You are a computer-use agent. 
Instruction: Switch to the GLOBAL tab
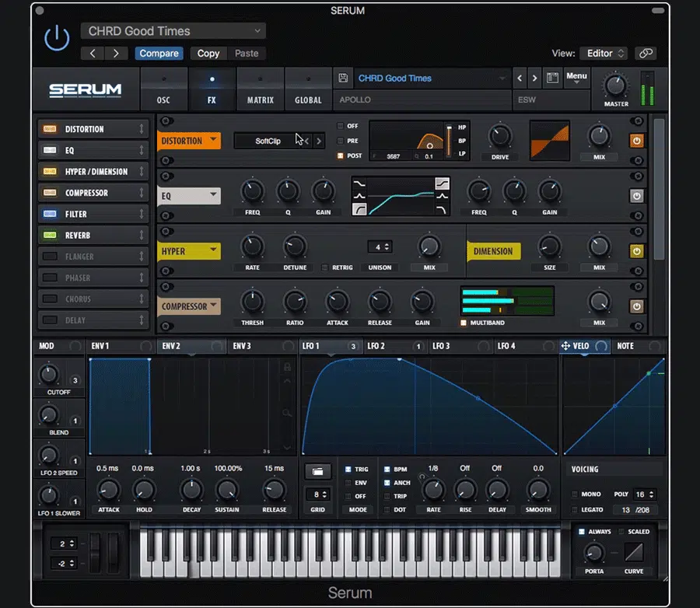point(308,89)
